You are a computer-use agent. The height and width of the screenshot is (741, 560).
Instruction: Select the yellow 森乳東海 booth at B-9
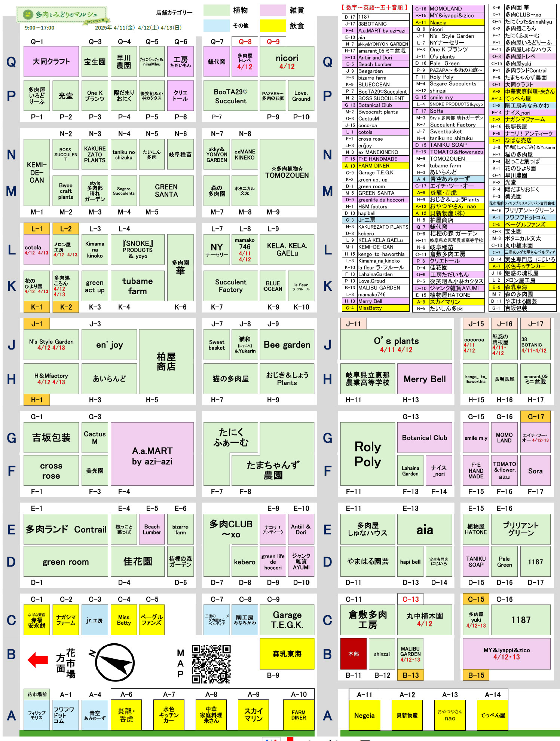pos(287,654)
